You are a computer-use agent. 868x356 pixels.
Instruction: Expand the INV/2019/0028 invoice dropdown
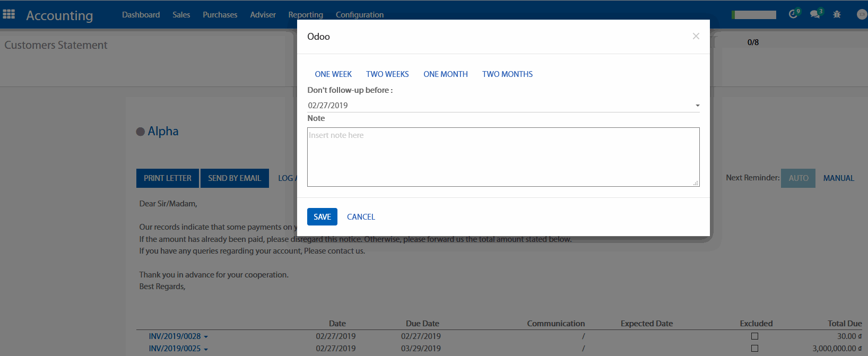pyautogui.click(x=206, y=337)
